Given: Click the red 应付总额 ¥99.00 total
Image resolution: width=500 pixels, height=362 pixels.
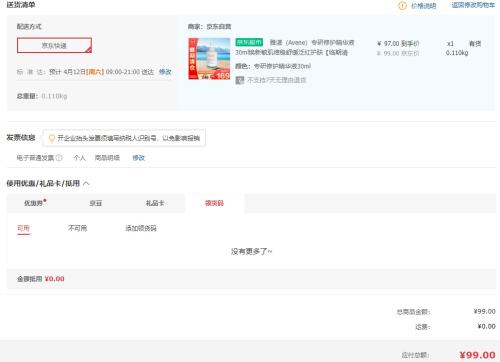Looking at the screenshot, I should coord(477,355).
